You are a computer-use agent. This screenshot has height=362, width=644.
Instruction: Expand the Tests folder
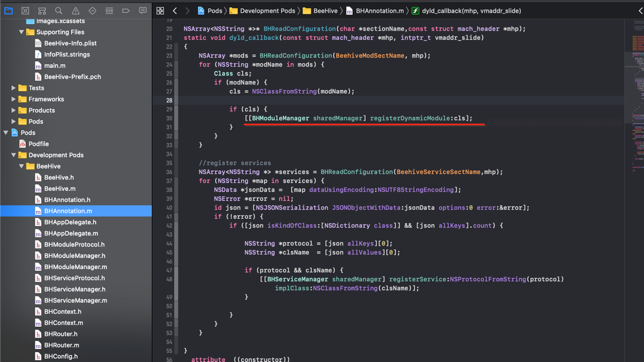[13, 88]
